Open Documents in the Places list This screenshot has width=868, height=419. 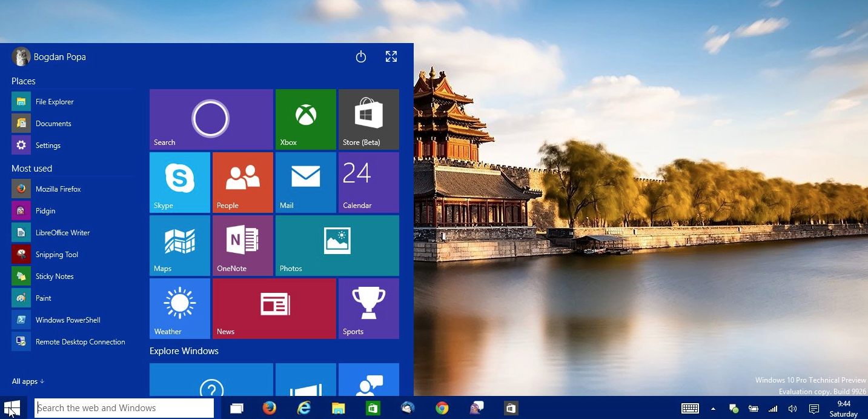pos(73,124)
